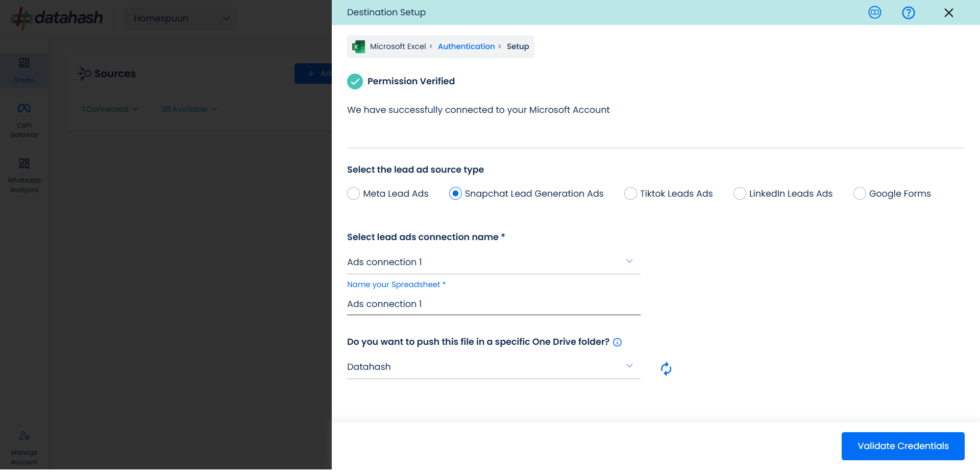
Task: Open CAPI Gateway from sidebar
Action: (x=24, y=121)
